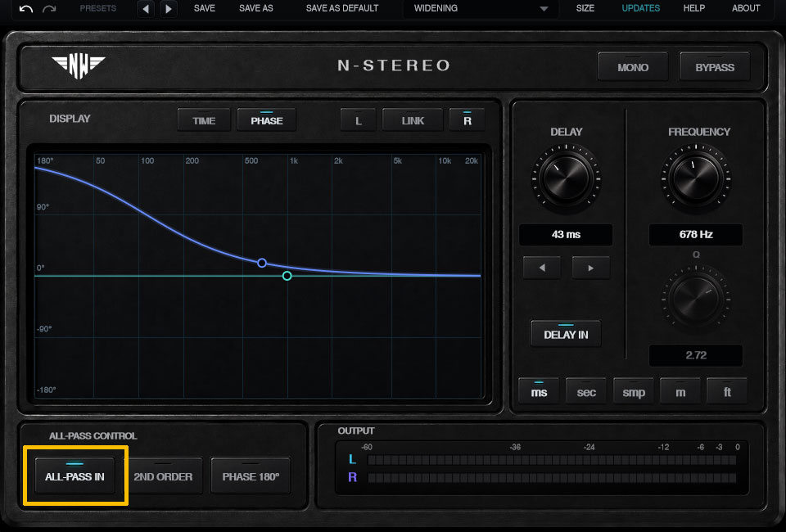This screenshot has height=532, width=786.
Task: Open the ABOUT menu
Action: 746,8
